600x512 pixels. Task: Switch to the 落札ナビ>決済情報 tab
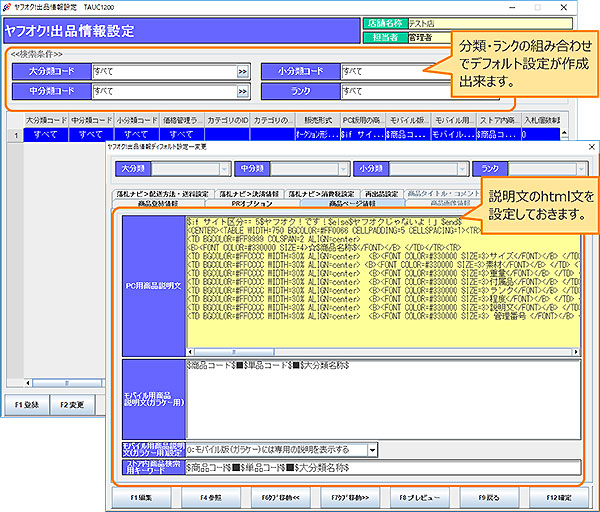[246, 193]
